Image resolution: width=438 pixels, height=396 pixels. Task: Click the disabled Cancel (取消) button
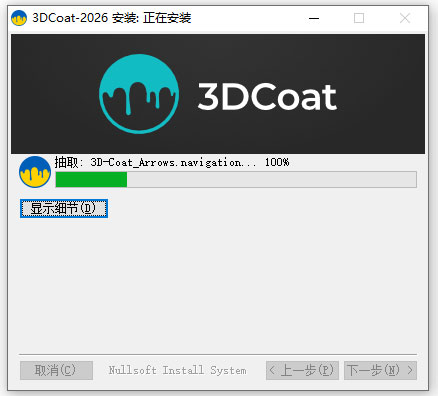pyautogui.click(x=56, y=370)
